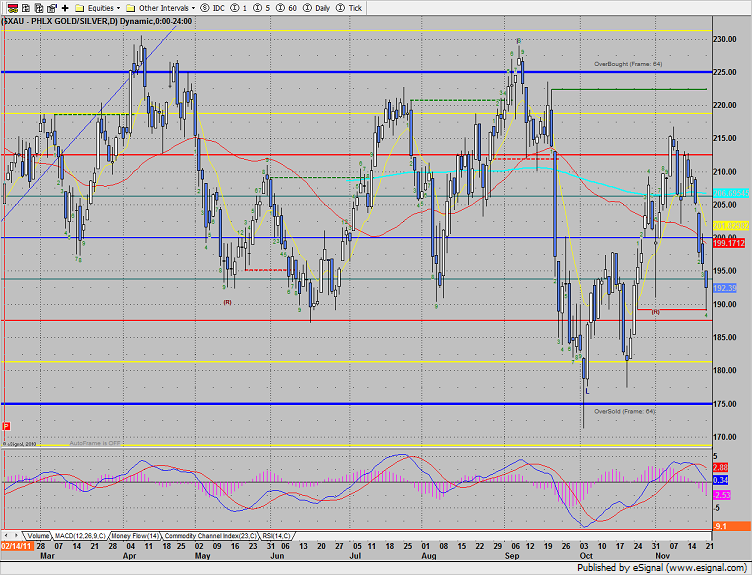Click the red P marker on chart
The height and width of the screenshot is (575, 752).
[6, 426]
